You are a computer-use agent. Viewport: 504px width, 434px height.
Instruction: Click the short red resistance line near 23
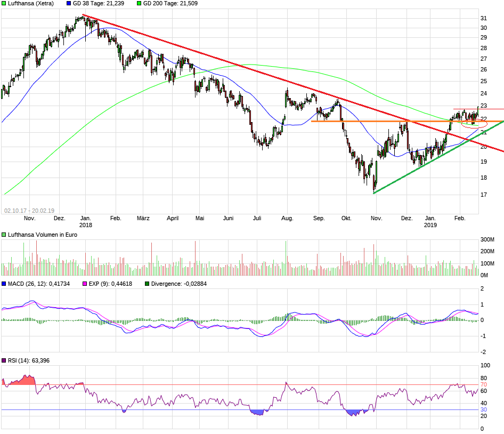(478, 109)
